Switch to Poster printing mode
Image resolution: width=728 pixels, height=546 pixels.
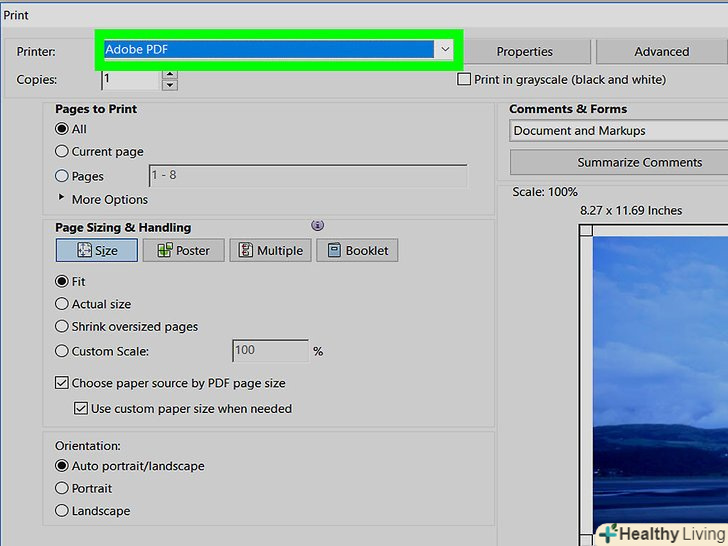183,250
